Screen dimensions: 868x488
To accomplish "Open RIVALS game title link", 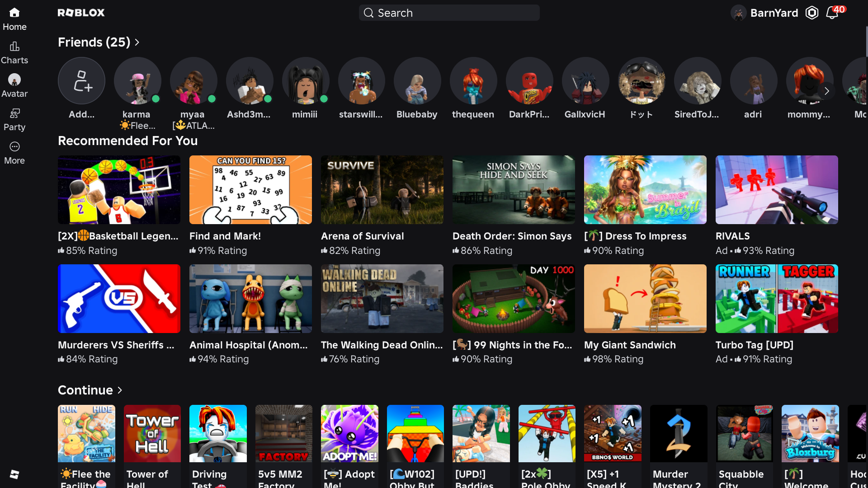I will tap(733, 236).
